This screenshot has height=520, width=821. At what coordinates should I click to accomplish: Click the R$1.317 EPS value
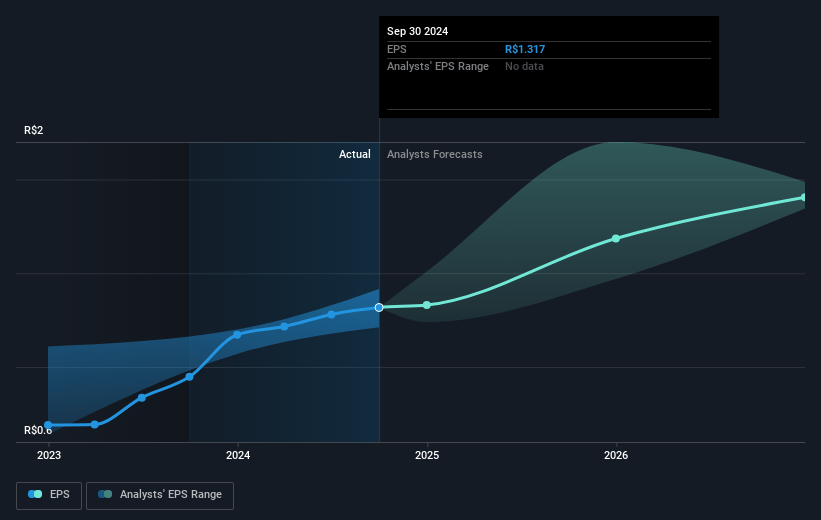tap(525, 49)
